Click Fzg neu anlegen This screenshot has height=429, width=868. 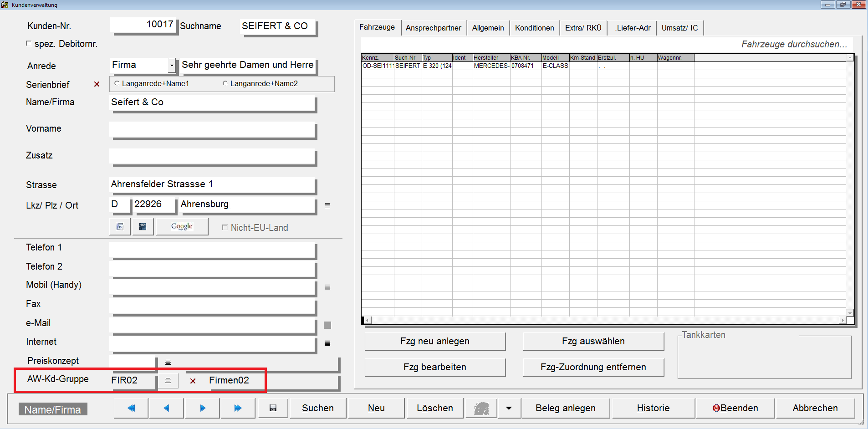pos(435,341)
